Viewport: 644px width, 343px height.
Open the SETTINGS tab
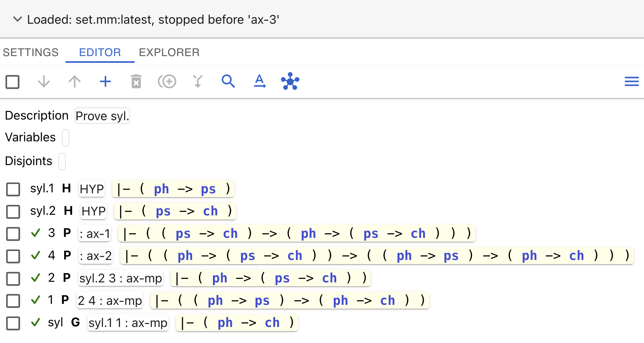pyautogui.click(x=31, y=52)
